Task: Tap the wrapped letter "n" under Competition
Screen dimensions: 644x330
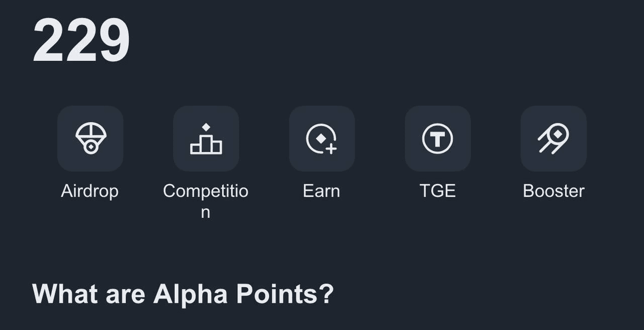Action: click(x=205, y=212)
